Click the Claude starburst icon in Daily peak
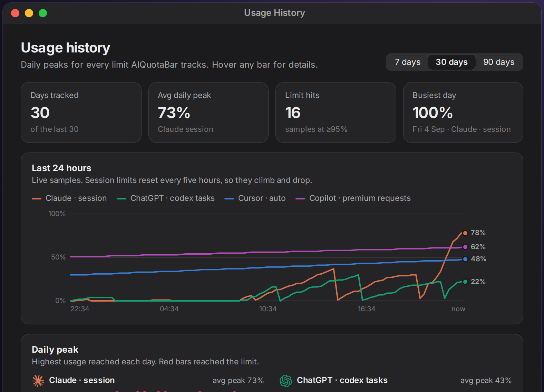The width and height of the screenshot is (544, 392). (x=38, y=381)
